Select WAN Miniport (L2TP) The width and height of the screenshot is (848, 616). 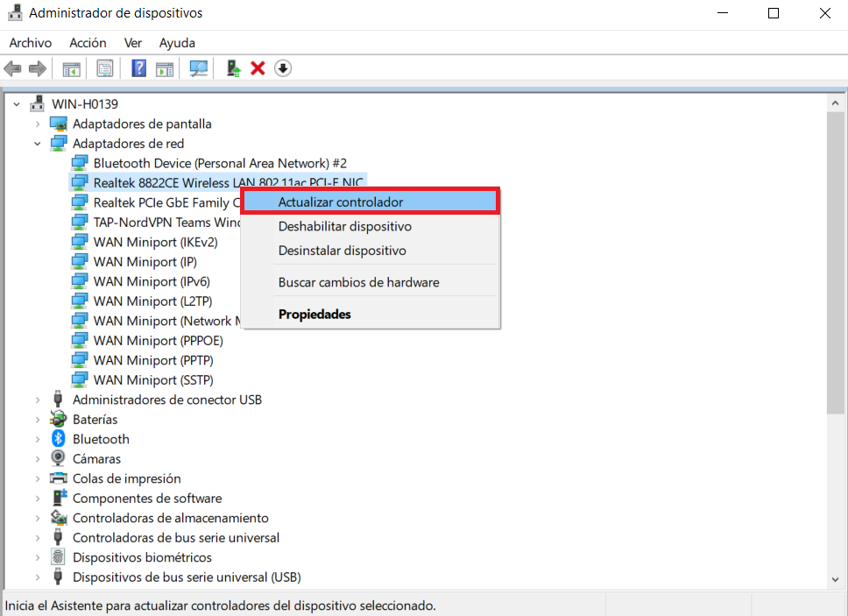152,301
